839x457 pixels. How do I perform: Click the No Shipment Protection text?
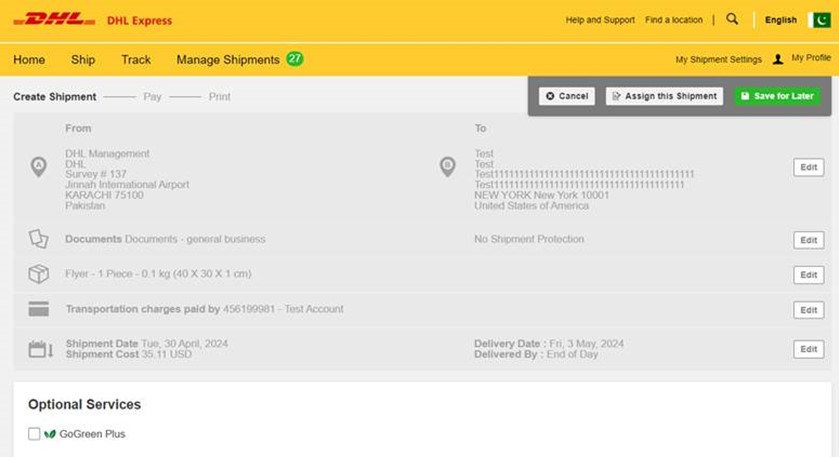529,239
